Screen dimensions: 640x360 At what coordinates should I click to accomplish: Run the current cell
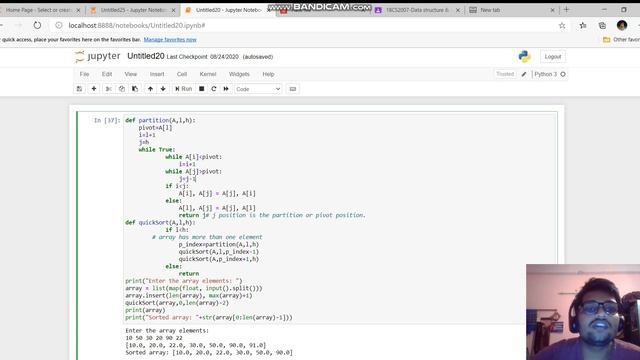(183, 89)
